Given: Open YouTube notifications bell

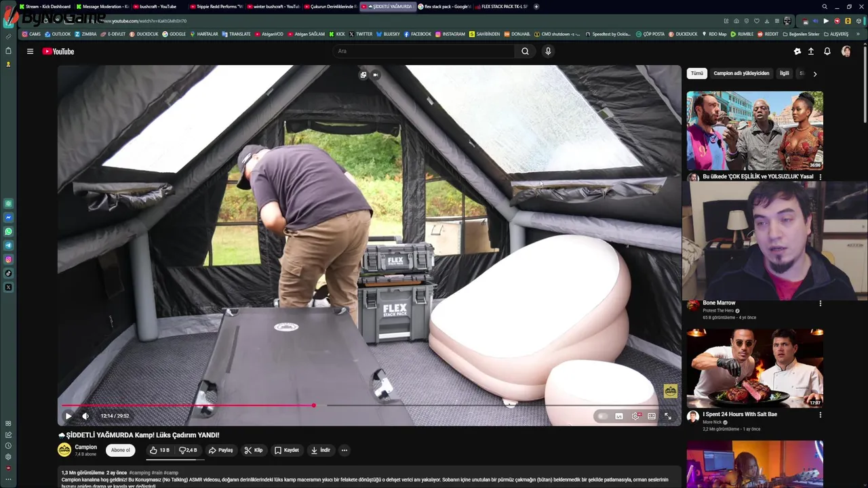Looking at the screenshot, I should [827, 52].
